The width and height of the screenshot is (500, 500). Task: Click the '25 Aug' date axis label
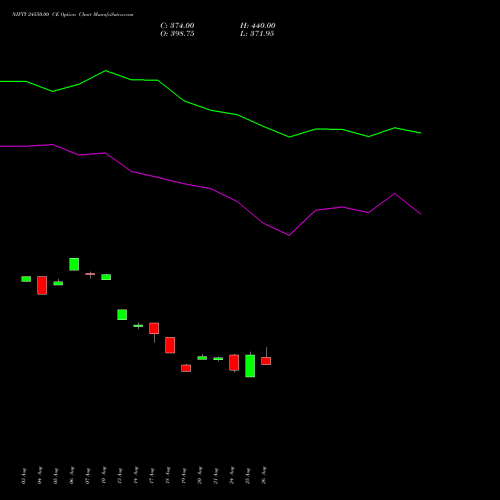pos(248,475)
